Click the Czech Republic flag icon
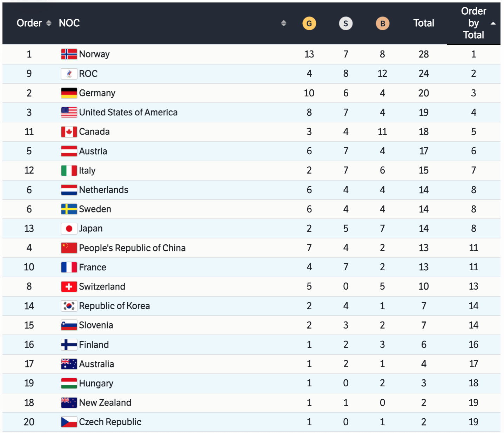This screenshot has width=504, height=433. click(x=69, y=422)
